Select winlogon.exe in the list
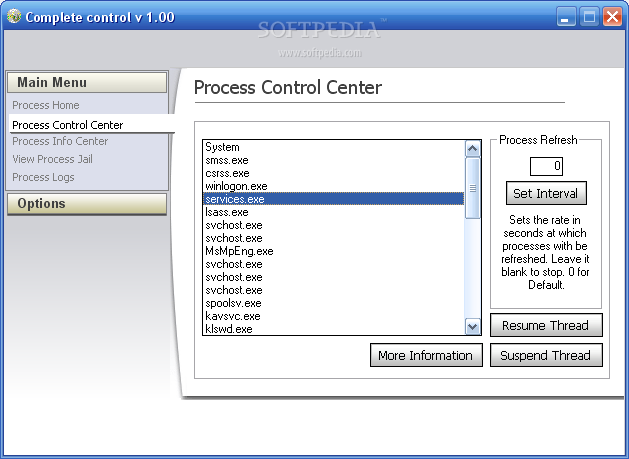The width and height of the screenshot is (629, 459). 334,186
